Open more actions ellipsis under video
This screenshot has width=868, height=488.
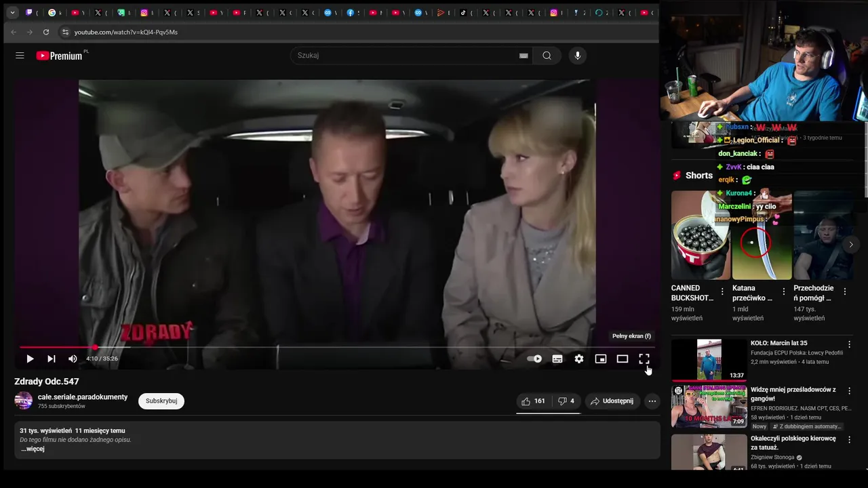652,401
